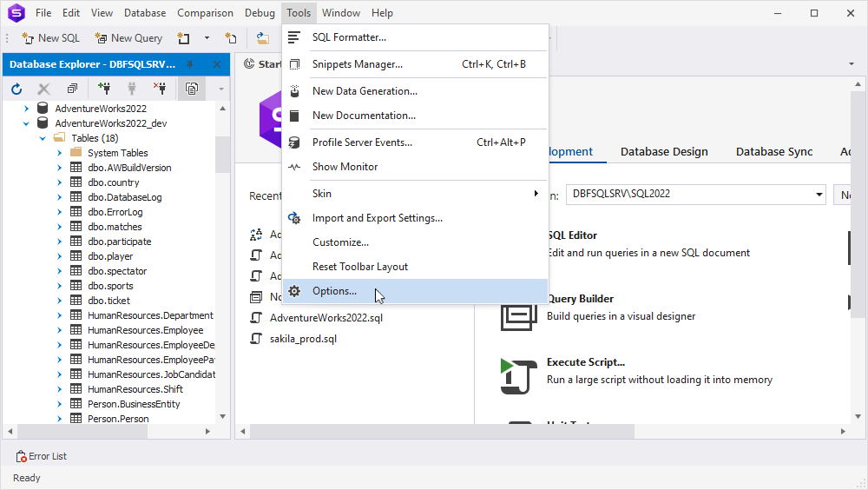868x490 pixels.
Task: Toggle the highlighted explorer toolbar copy icon
Action: (x=192, y=89)
